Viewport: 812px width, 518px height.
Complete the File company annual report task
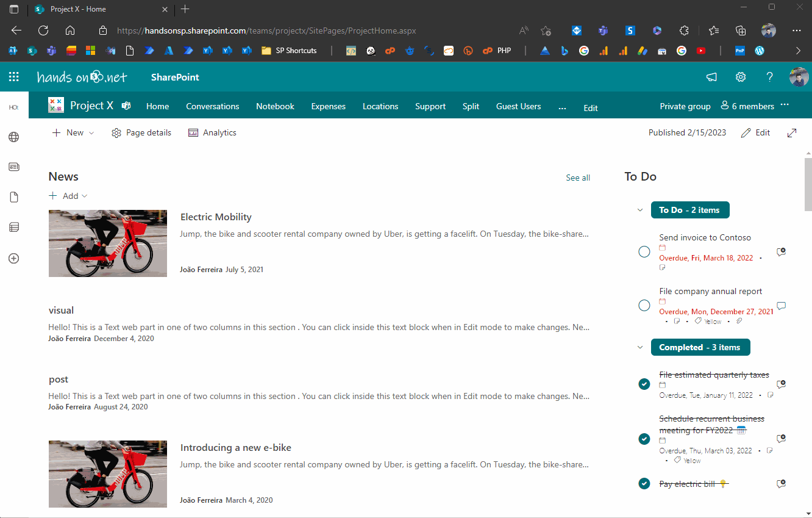point(644,305)
